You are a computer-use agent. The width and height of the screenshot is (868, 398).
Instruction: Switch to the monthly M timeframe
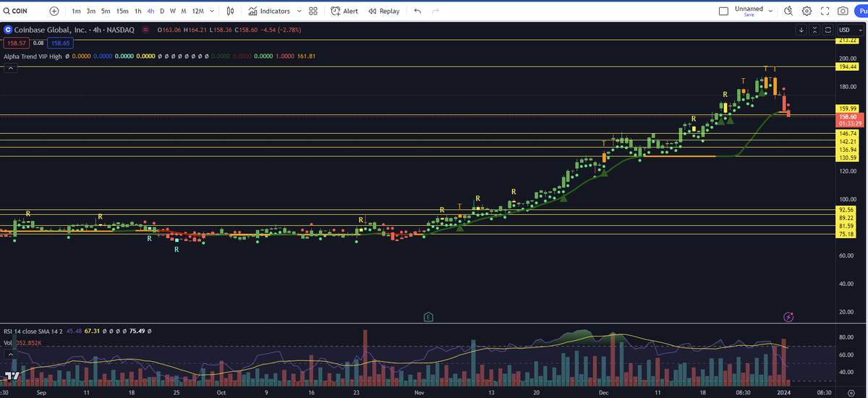[x=184, y=11]
